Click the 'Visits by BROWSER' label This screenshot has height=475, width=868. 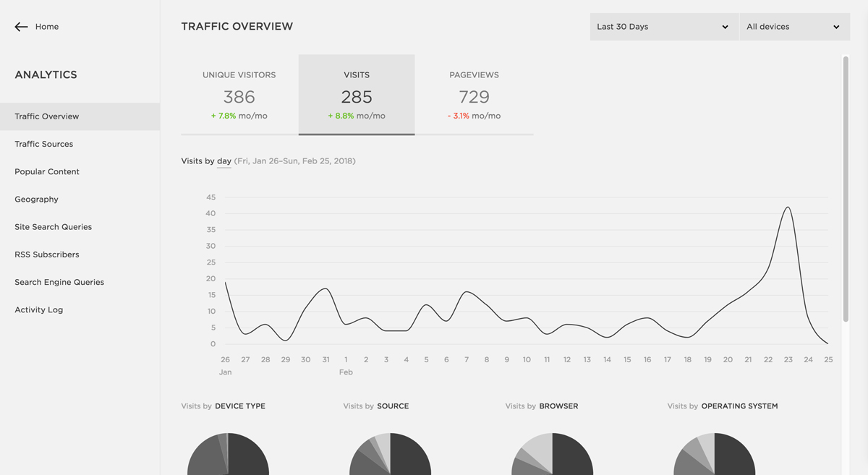pyautogui.click(x=542, y=406)
